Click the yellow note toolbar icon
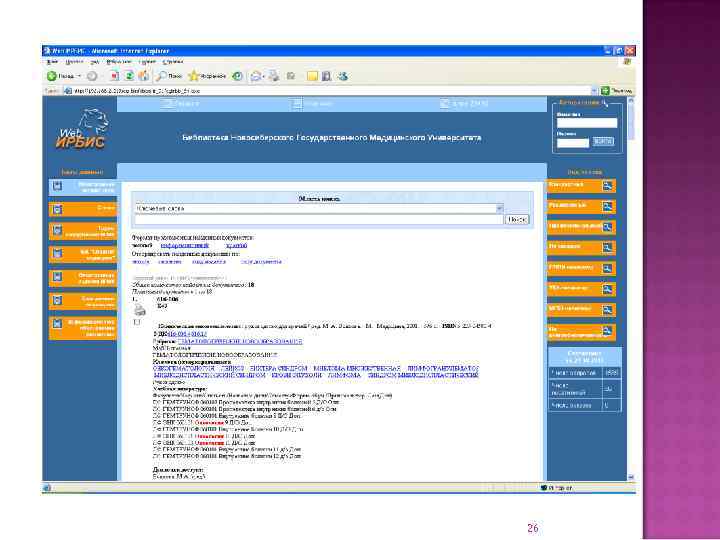This screenshot has width=720, height=540. click(312, 76)
